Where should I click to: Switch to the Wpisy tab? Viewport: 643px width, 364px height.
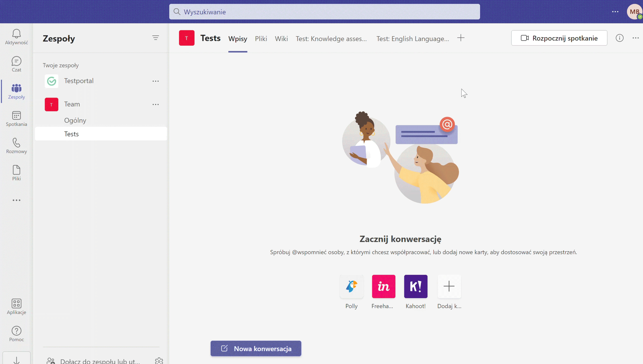[238, 39]
